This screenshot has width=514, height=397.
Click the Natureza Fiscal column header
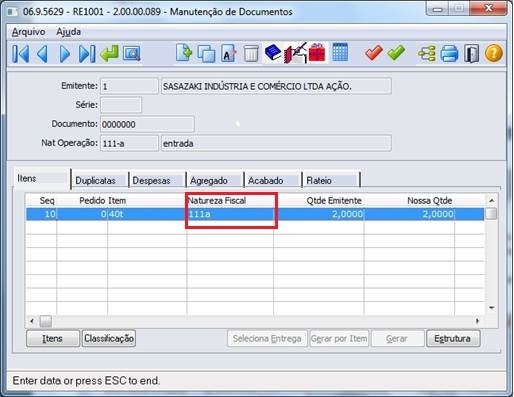coord(230,201)
